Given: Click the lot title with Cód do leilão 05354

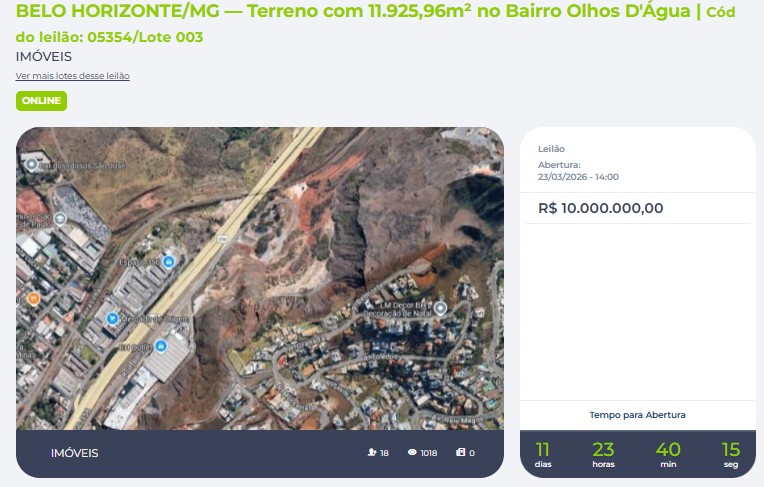Looking at the screenshot, I should pyautogui.click(x=375, y=23).
